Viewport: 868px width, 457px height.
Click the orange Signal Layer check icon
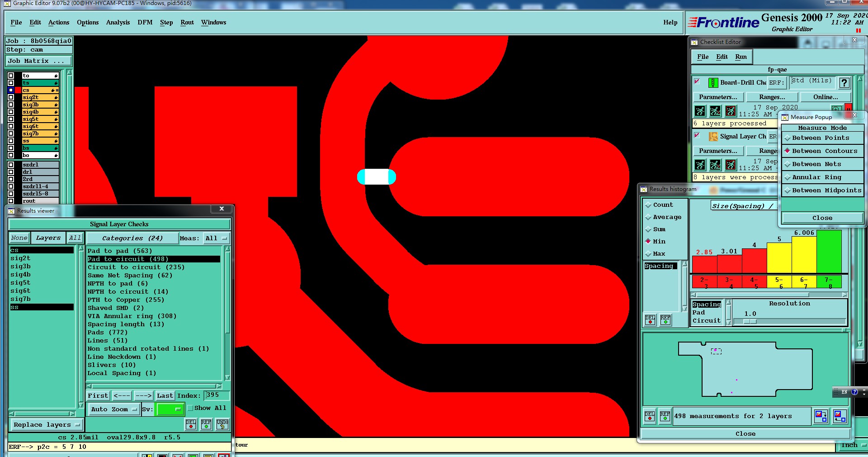[x=713, y=137]
